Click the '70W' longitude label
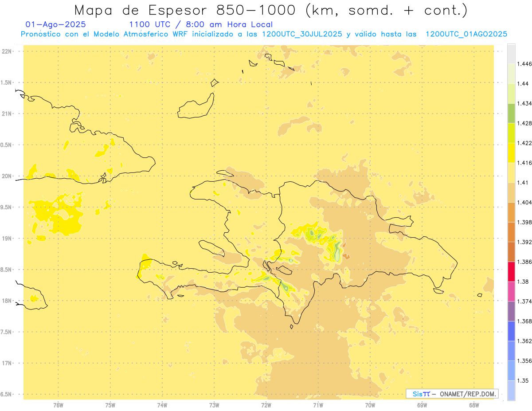 [370, 405]
